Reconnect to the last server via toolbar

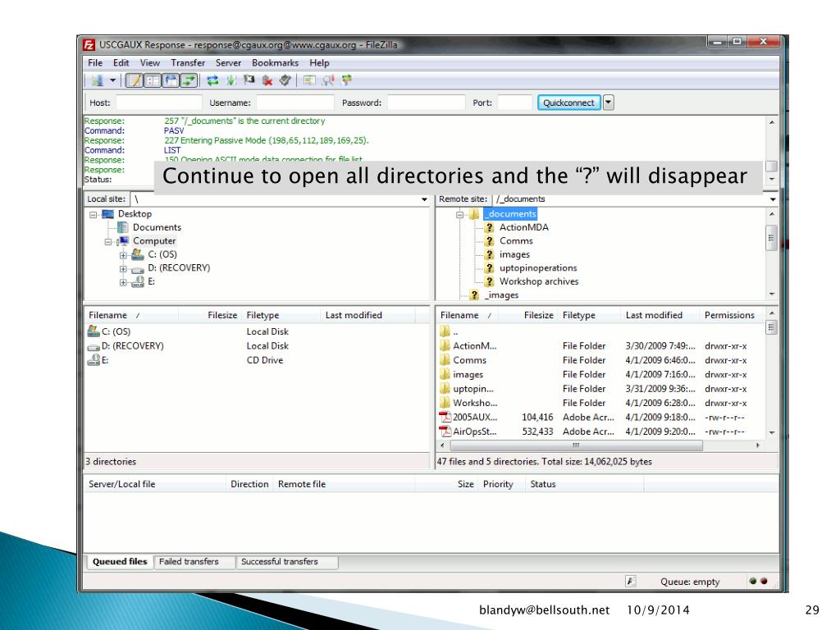click(x=285, y=81)
